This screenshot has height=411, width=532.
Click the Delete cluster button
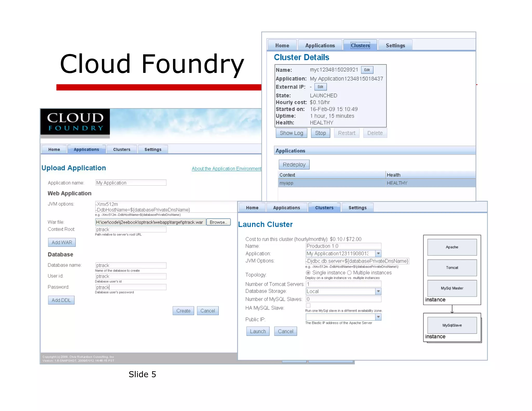tap(375, 133)
